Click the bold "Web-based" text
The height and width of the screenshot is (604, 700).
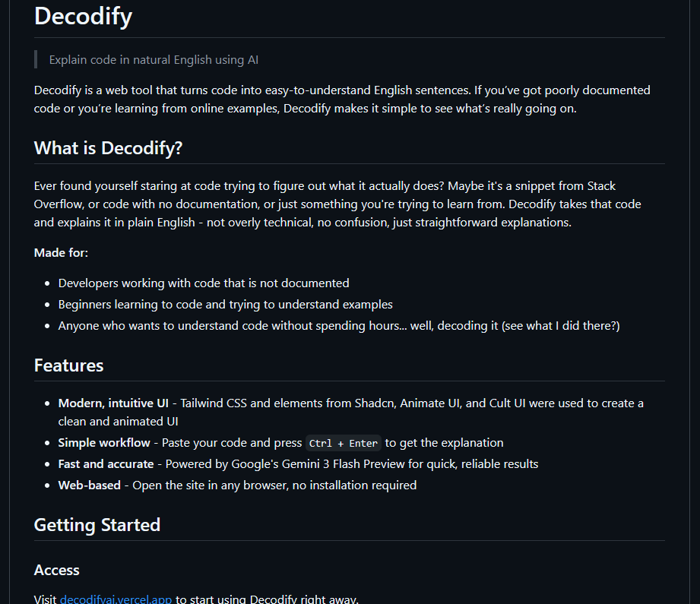click(90, 485)
